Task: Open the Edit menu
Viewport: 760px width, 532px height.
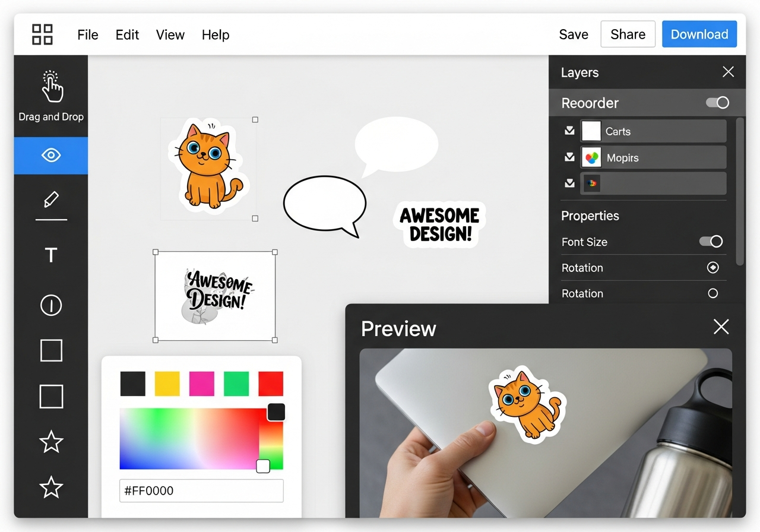Action: (127, 34)
